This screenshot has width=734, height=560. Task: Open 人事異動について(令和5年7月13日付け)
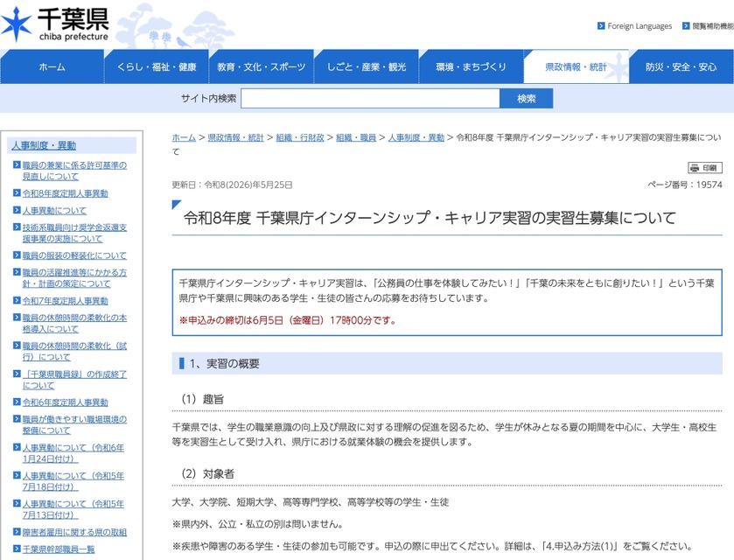coord(73,509)
